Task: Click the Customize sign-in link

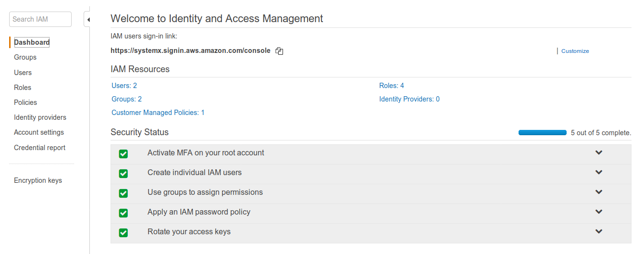Action: coord(575,51)
